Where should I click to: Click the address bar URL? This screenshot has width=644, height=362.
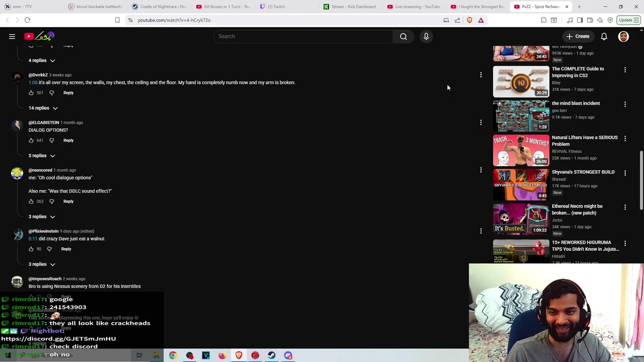click(x=174, y=20)
